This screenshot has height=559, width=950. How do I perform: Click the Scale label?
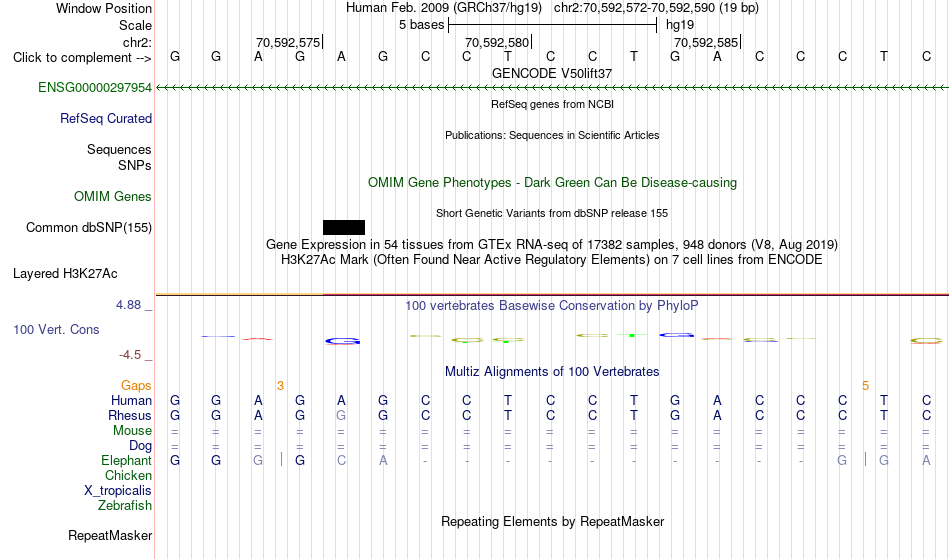135,25
